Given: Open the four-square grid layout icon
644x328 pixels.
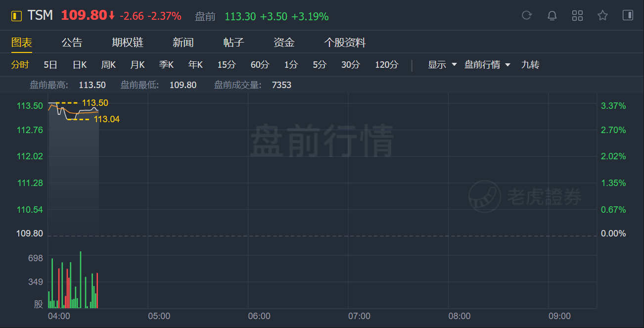Looking at the screenshot, I should coord(577,15).
